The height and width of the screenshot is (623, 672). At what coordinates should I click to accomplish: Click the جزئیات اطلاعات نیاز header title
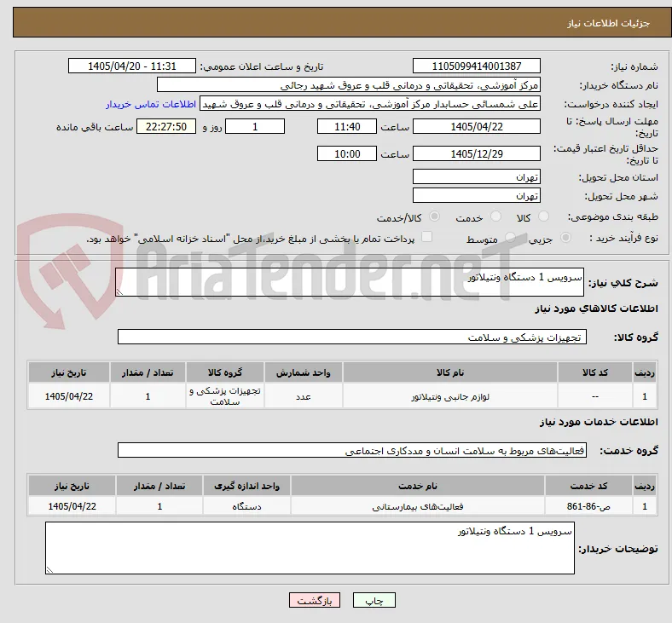click(x=609, y=23)
